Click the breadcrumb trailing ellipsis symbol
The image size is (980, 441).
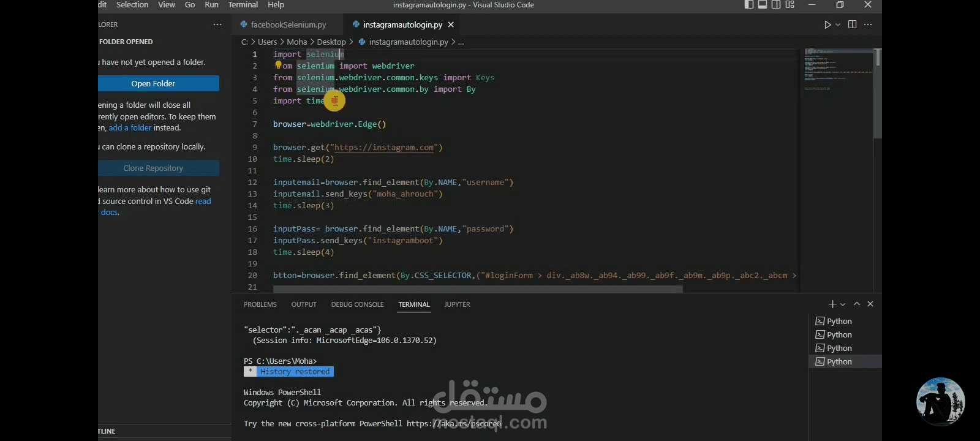tap(461, 42)
